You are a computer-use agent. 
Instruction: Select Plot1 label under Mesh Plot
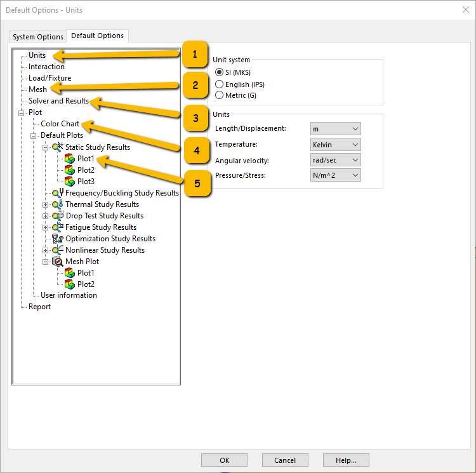(x=86, y=273)
